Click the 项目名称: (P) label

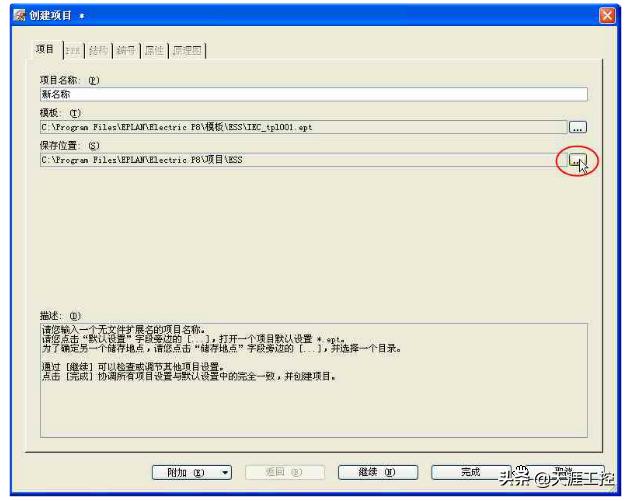[x=69, y=80]
